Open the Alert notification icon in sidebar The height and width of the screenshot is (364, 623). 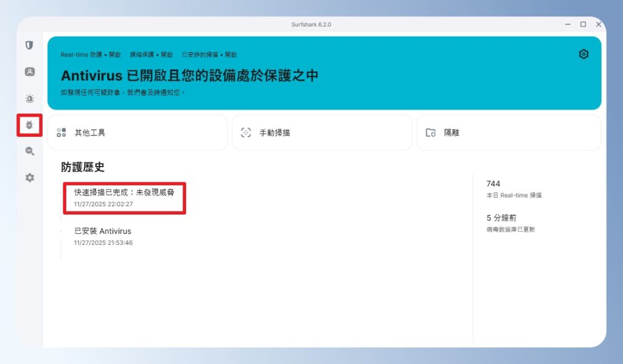(29, 98)
